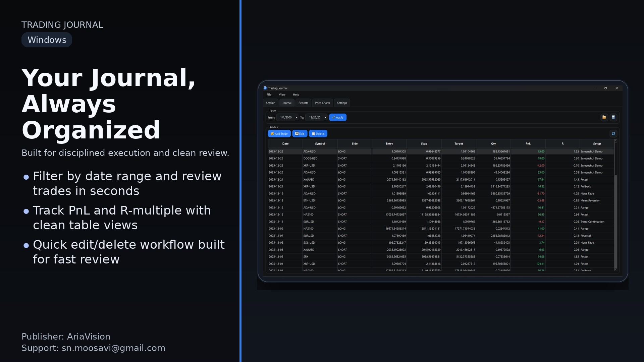Sort by the PnL column header
The image size is (644, 362).
pyautogui.click(x=528, y=144)
